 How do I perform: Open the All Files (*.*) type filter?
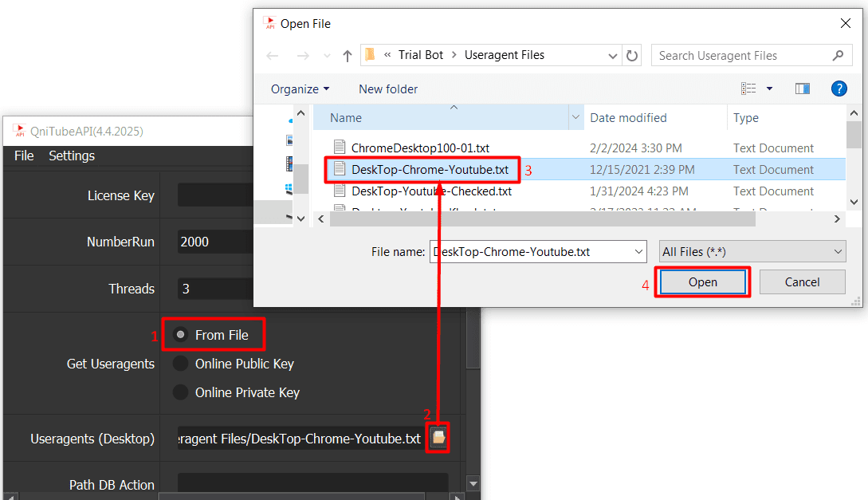pyautogui.click(x=752, y=252)
